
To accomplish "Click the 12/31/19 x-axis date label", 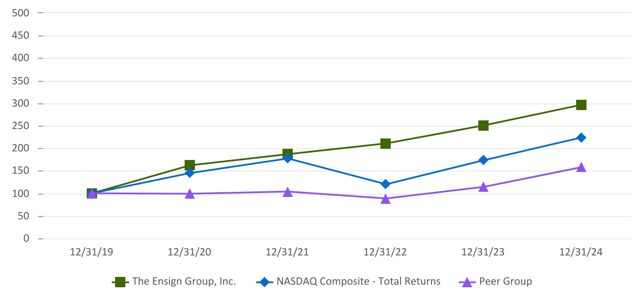I will (x=92, y=252).
